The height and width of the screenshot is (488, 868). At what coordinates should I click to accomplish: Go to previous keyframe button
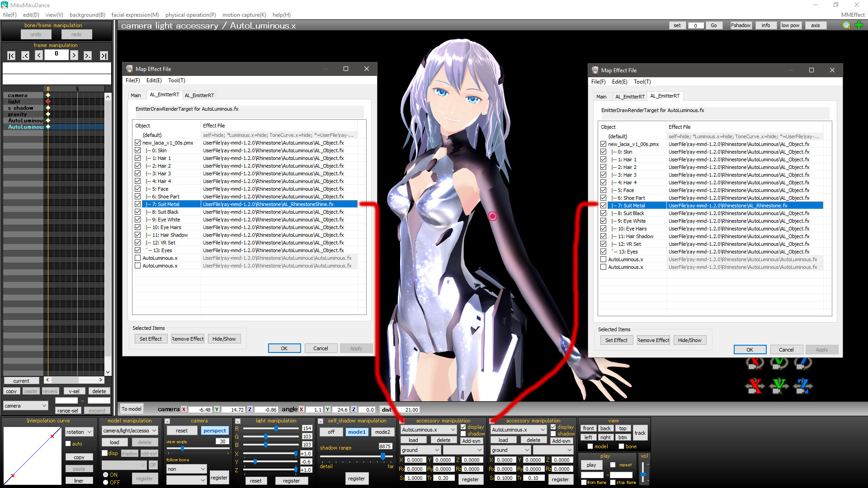point(25,56)
